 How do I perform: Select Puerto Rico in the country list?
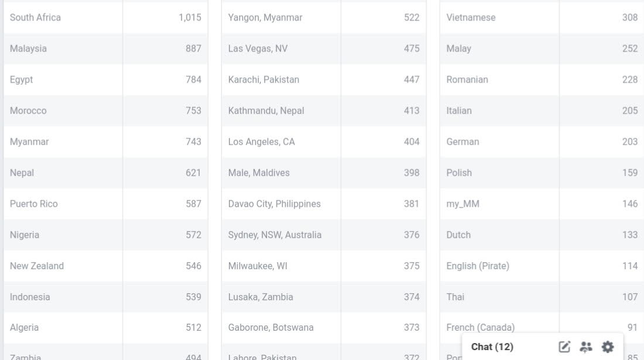click(x=34, y=204)
